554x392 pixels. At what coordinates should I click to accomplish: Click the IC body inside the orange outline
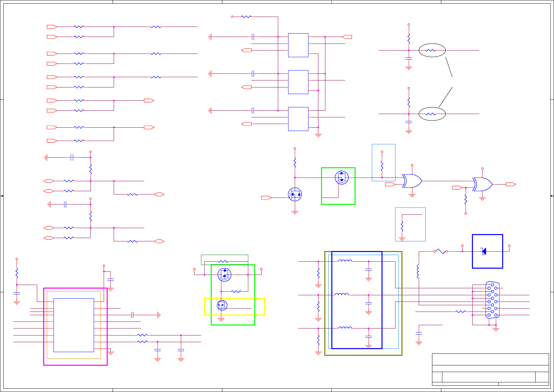(x=74, y=325)
